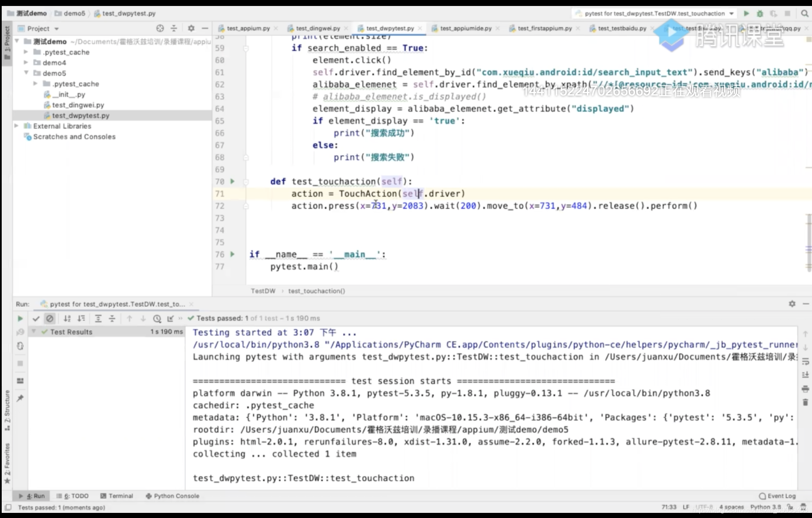Screen dimensions: 812x518
Task: Collapse all test results
Action: click(112, 318)
